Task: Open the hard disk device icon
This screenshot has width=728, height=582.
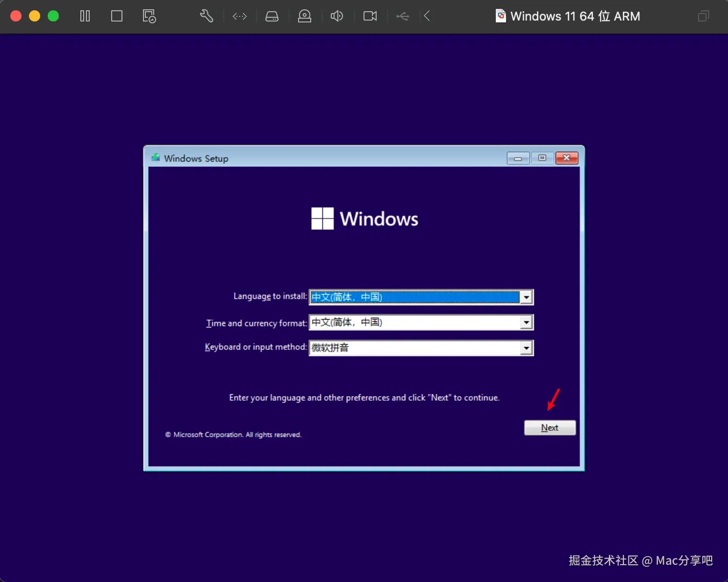Action: tap(272, 16)
